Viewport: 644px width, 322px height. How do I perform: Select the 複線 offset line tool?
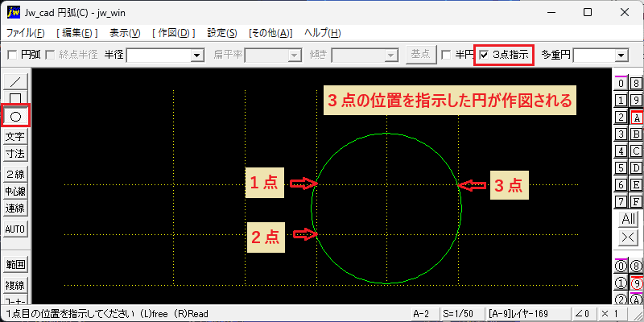[15, 285]
